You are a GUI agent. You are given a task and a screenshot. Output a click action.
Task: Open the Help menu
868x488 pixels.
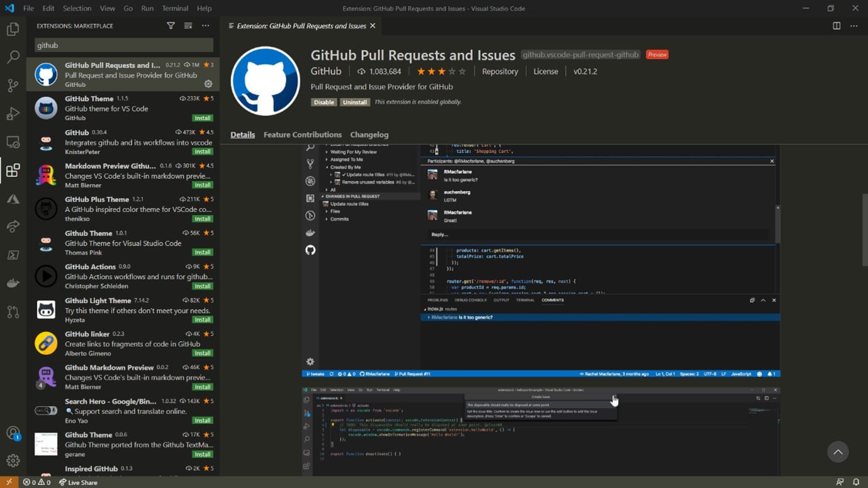[x=204, y=8]
